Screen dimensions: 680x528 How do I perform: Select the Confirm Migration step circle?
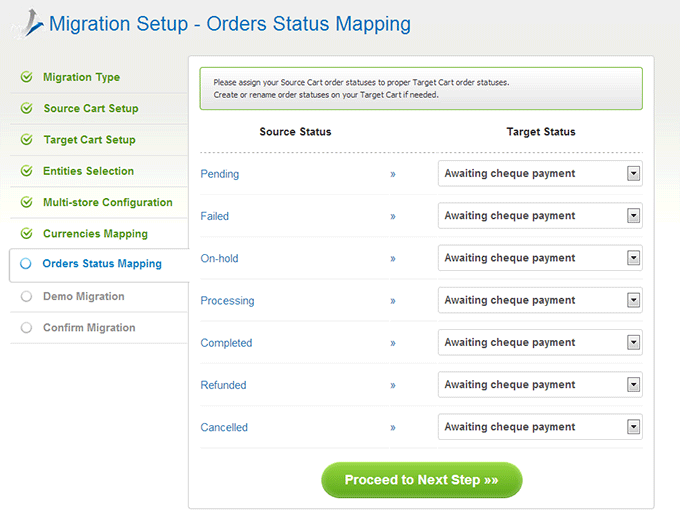pyautogui.click(x=26, y=328)
